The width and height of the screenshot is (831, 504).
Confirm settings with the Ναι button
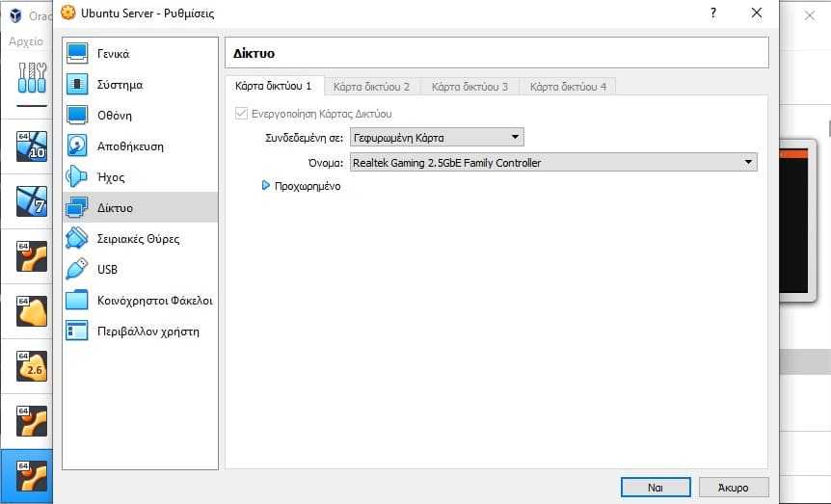[x=656, y=487]
